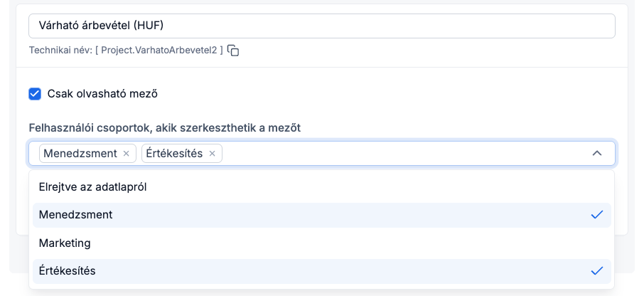The image size is (644, 296).
Task: Uncheck the Csak olvasható mező checkbox
Action: (35, 93)
